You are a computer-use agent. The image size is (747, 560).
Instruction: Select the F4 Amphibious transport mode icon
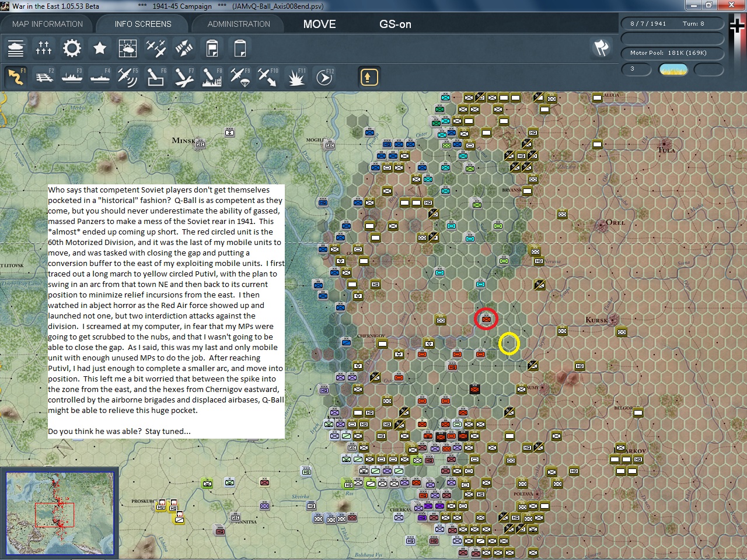click(100, 77)
